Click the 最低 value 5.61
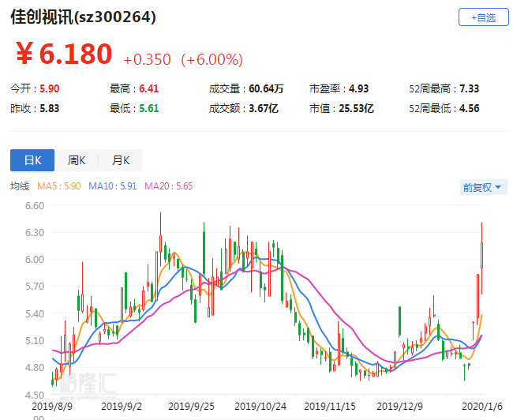 pyautogui.click(x=149, y=108)
